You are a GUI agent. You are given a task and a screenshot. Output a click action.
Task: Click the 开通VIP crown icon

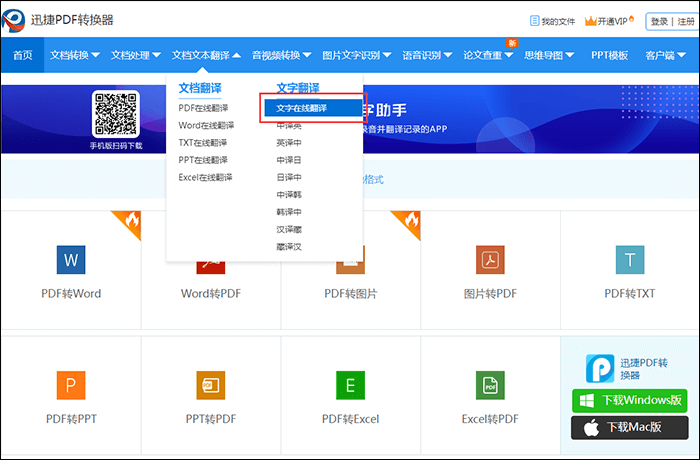point(591,21)
